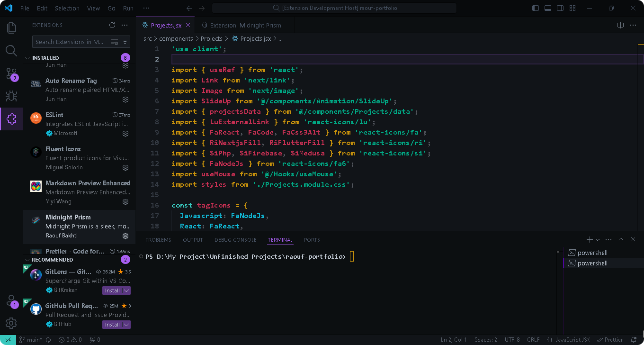The image size is (644, 345).
Task: Open the Explorer view in activity bar
Action: pyautogui.click(x=11, y=27)
